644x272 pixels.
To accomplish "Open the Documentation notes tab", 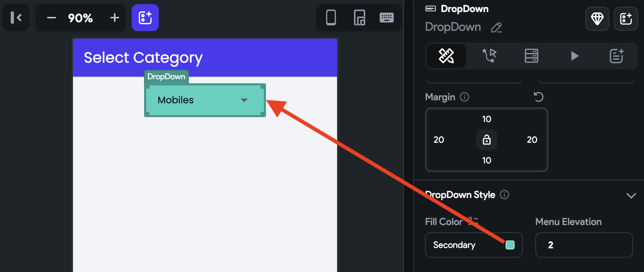I will tap(617, 56).
